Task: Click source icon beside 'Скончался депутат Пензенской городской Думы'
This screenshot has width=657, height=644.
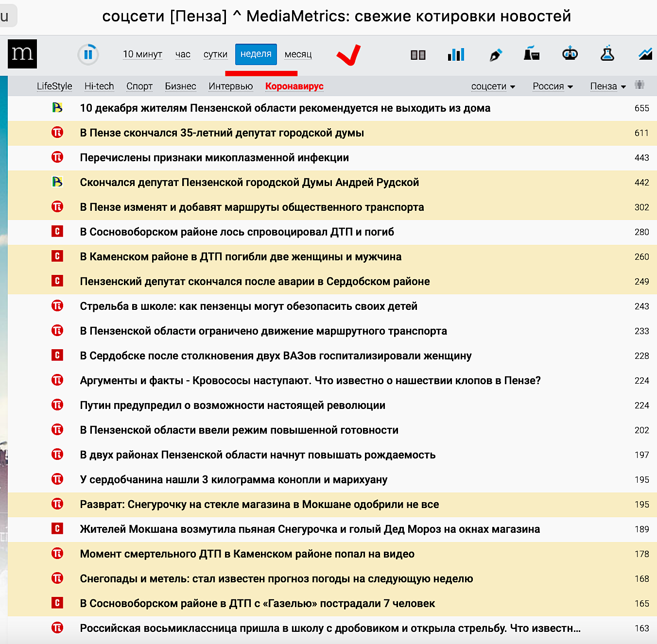Action: coord(57,182)
